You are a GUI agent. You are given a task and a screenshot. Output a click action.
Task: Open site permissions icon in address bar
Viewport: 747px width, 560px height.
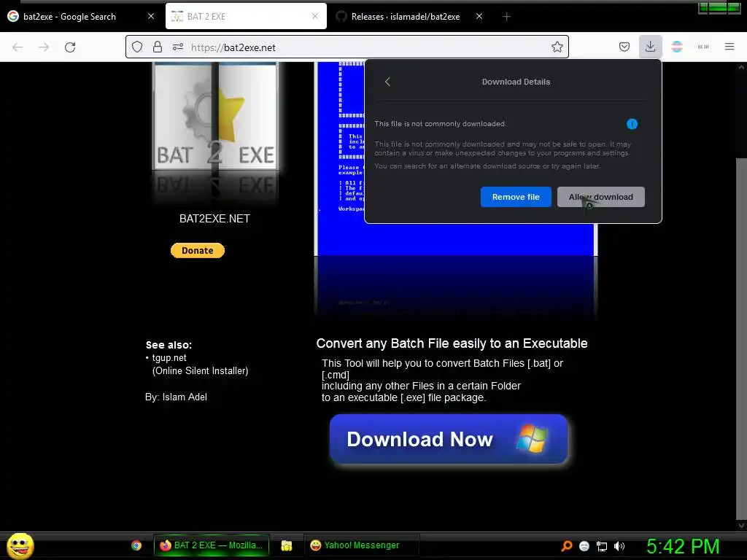click(x=178, y=47)
